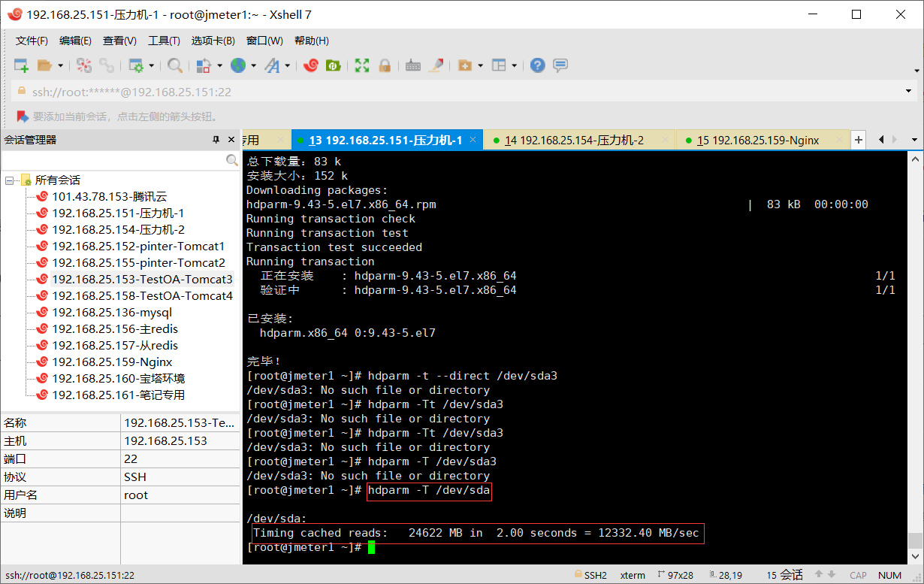Viewport: 924px width, 584px height.
Task: Open the 帮助(H) menu
Action: click(x=312, y=41)
